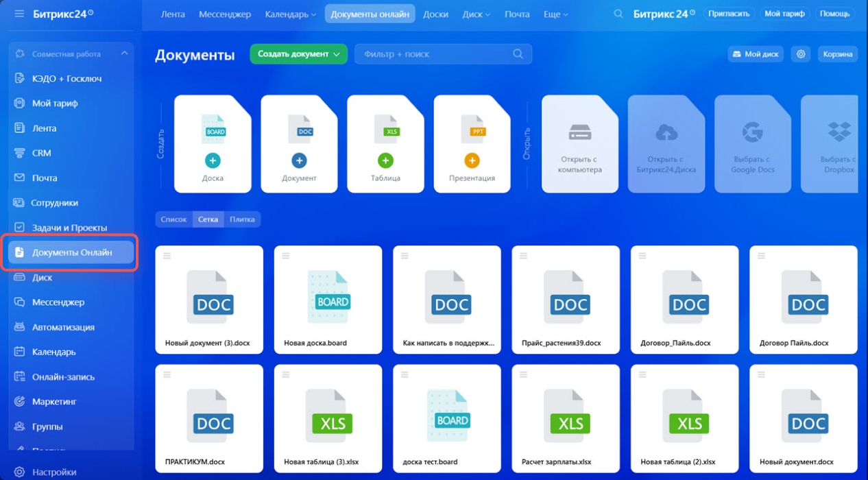Image resolution: width=868 pixels, height=480 pixels.
Task: Click Открыть с компьютера card
Action: [580, 144]
